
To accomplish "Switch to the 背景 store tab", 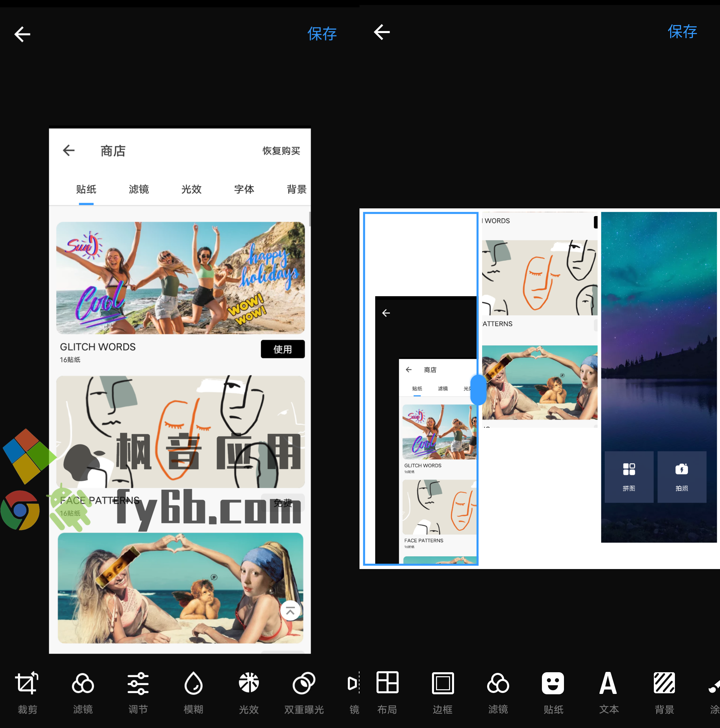I will [297, 189].
